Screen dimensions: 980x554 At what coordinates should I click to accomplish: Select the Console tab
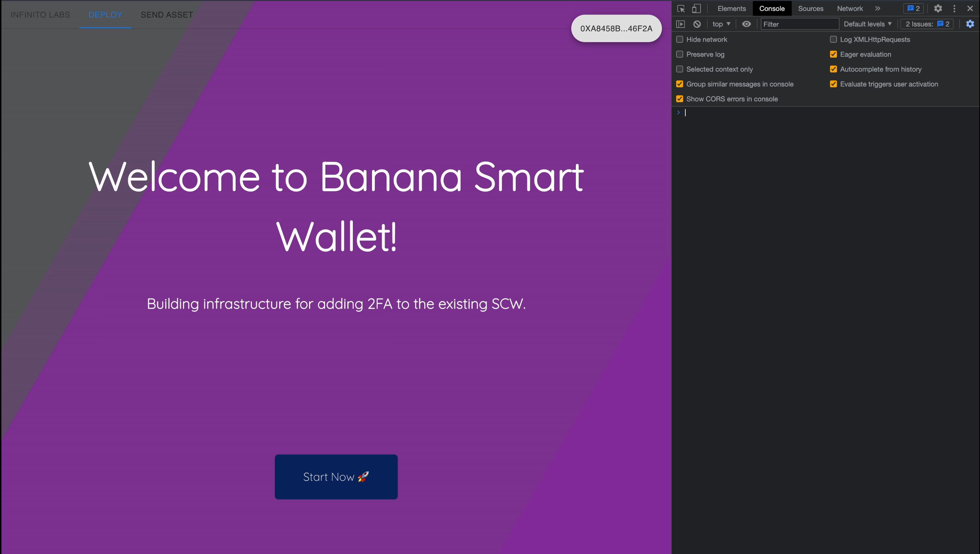click(x=772, y=8)
